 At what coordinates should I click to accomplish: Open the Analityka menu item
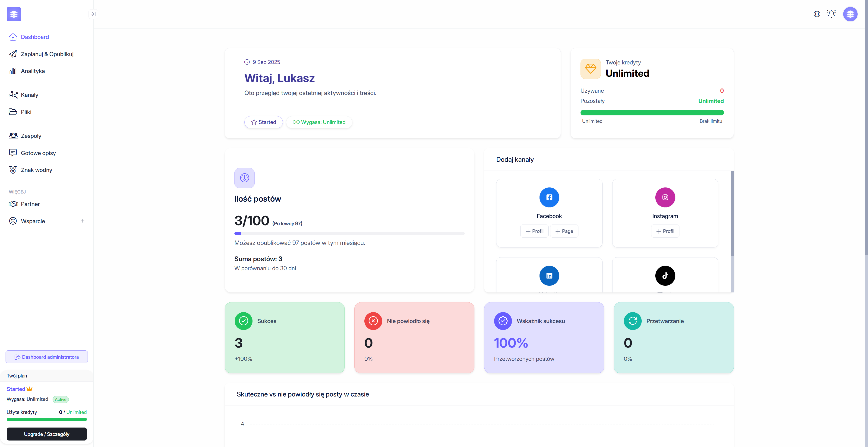33,71
